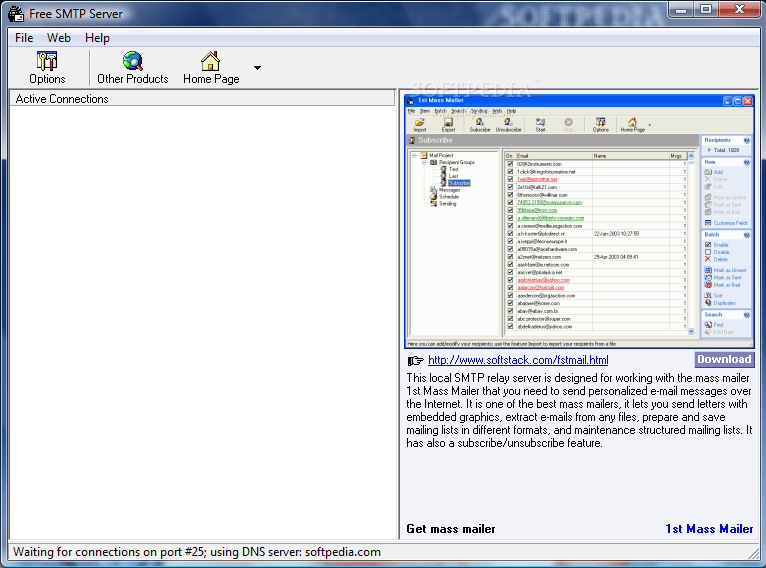Open the Free SMTP Server title bar icon
This screenshot has height=568, width=766.
click(16, 14)
